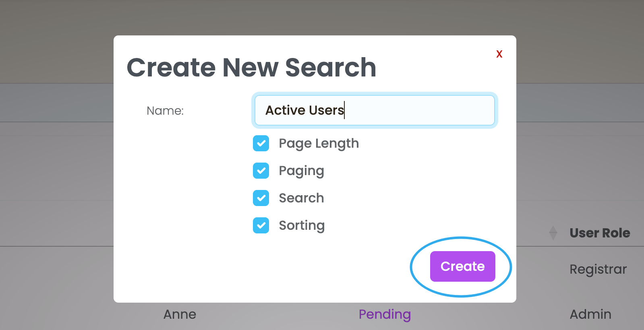Screen dimensions: 644x330
Task: Click the Registrar role cell
Action: pyautogui.click(x=598, y=269)
